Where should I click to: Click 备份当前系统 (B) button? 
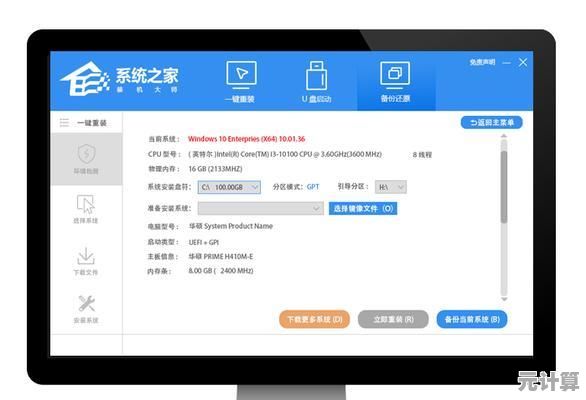point(472,320)
